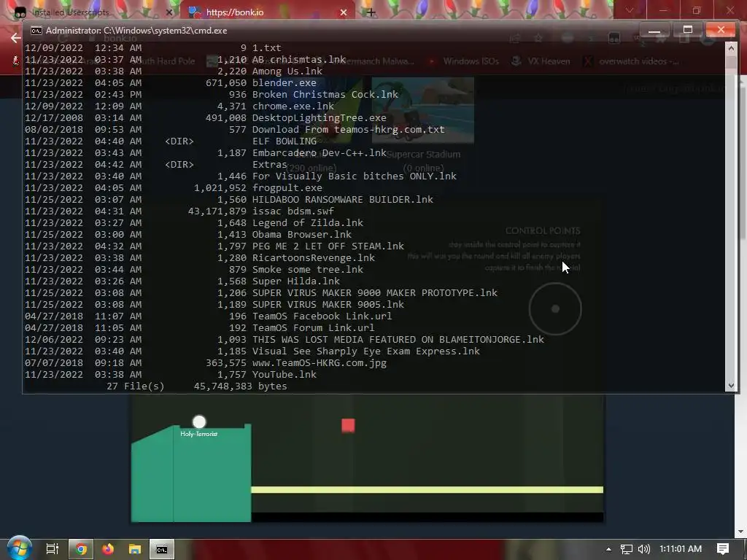Click the www.TeamOS-HKRG.com.jpg entry
Image resolution: width=747 pixels, height=560 pixels.
[x=320, y=363]
